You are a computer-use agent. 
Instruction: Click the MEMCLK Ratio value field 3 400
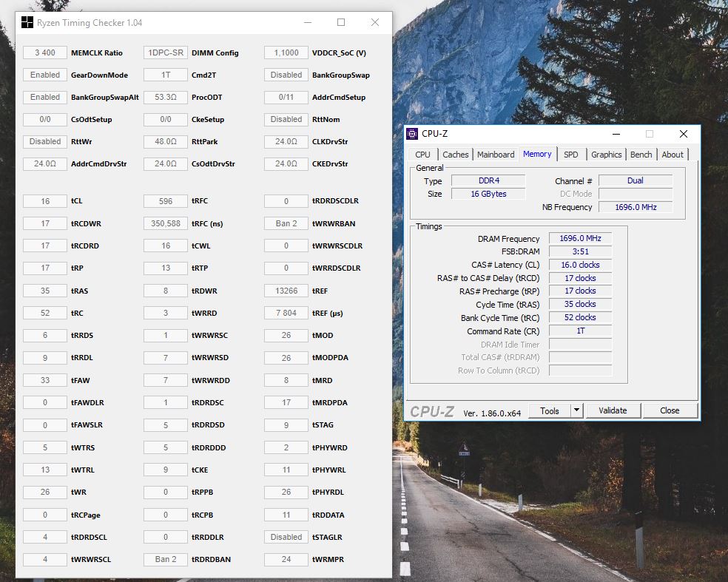click(45, 53)
